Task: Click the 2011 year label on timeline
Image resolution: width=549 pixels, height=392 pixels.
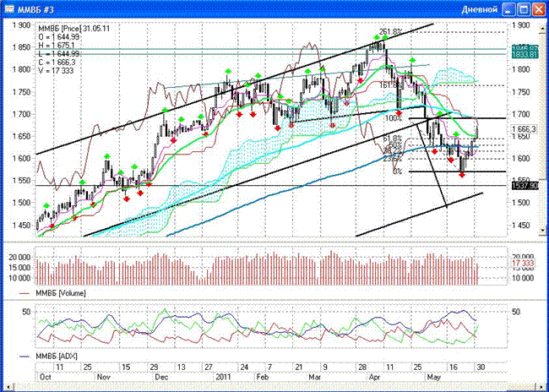Action: coord(223,377)
